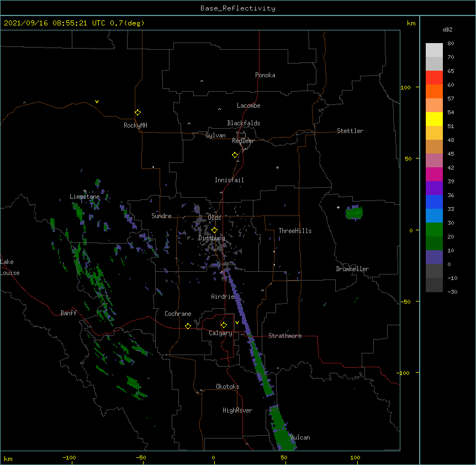Select the yellow diamond marker beside Olds
Image resolution: width=476 pixels, height=465 pixels.
(x=214, y=230)
